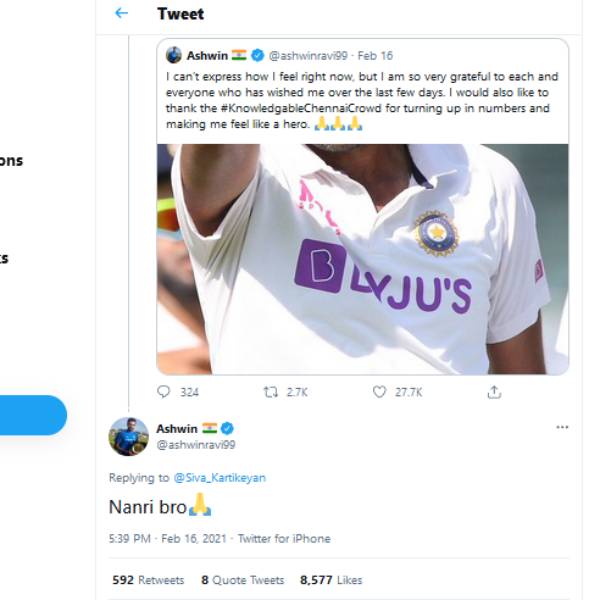
Task: View the 592 Retweets list
Action: pos(147,580)
